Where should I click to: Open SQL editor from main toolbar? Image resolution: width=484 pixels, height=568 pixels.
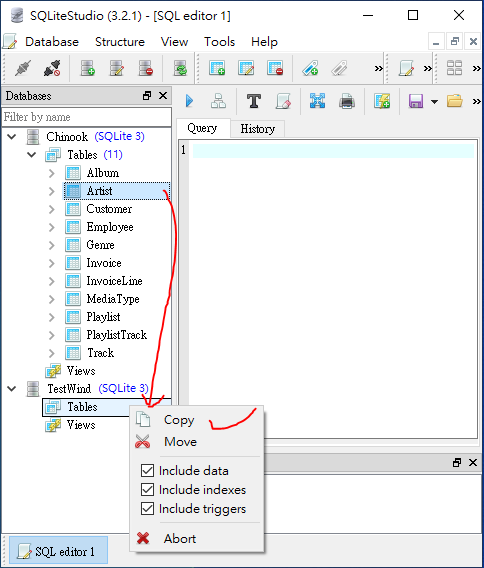coord(406,68)
